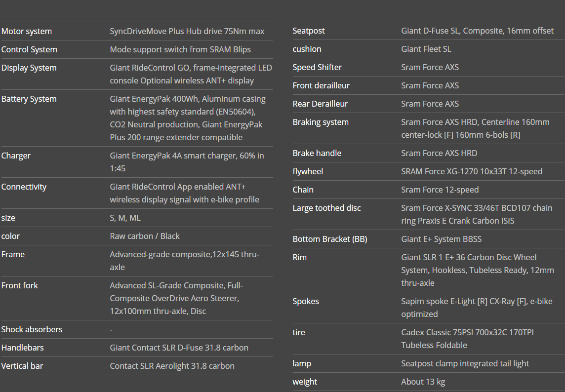565x392 pixels.
Task: Click the Motor system label
Action: point(27,32)
